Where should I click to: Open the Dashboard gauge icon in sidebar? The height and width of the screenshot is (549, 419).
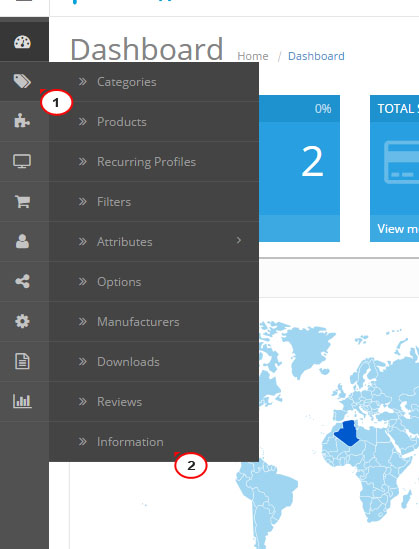pyautogui.click(x=22, y=42)
